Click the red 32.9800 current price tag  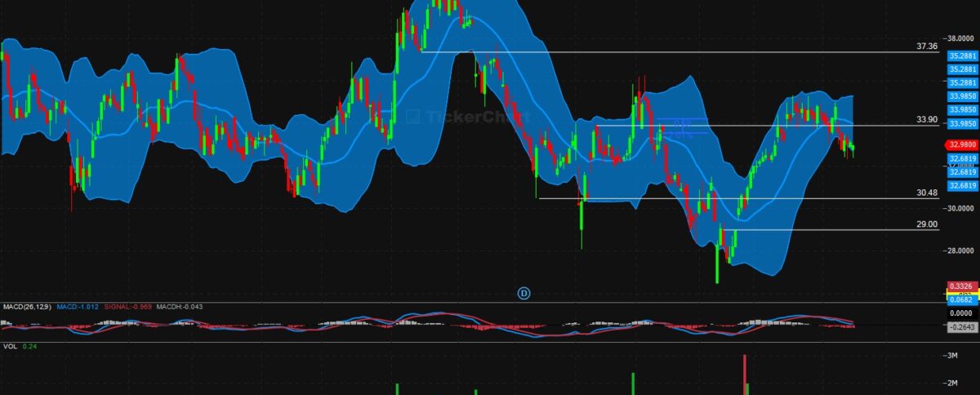(962, 144)
